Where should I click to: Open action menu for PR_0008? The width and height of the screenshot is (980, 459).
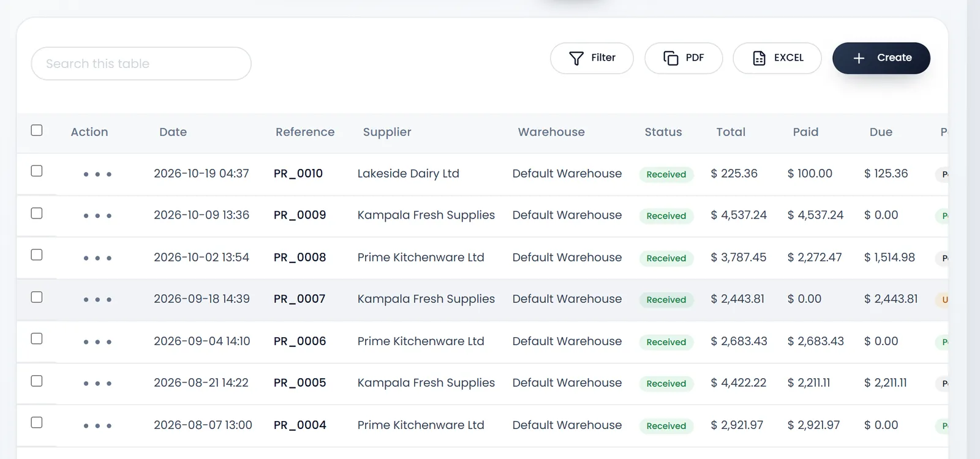pos(97,258)
